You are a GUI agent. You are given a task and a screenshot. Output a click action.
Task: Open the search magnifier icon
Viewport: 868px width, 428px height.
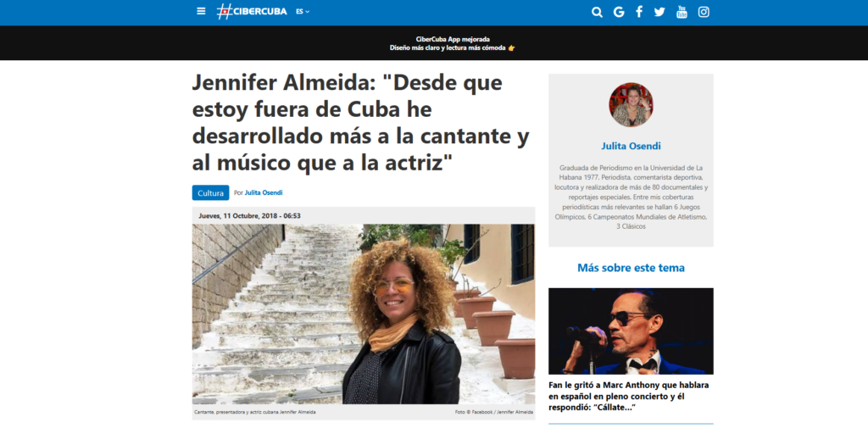597,12
